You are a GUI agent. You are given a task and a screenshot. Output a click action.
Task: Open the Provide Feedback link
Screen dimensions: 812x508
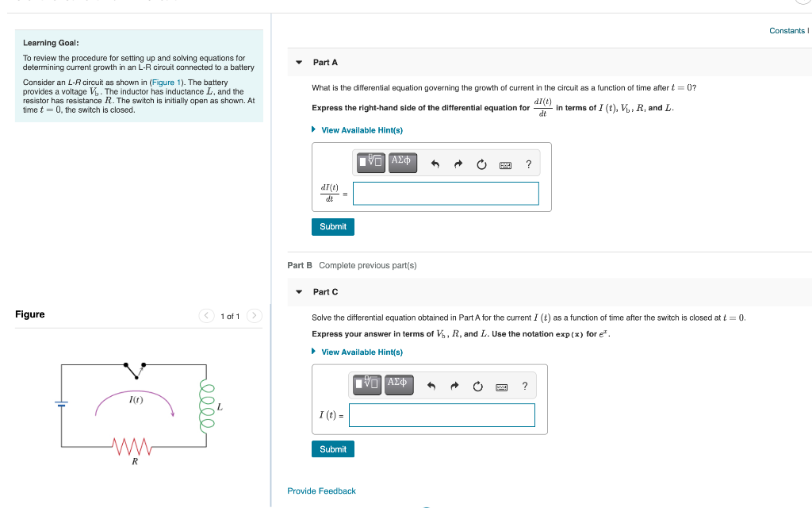tap(321, 491)
